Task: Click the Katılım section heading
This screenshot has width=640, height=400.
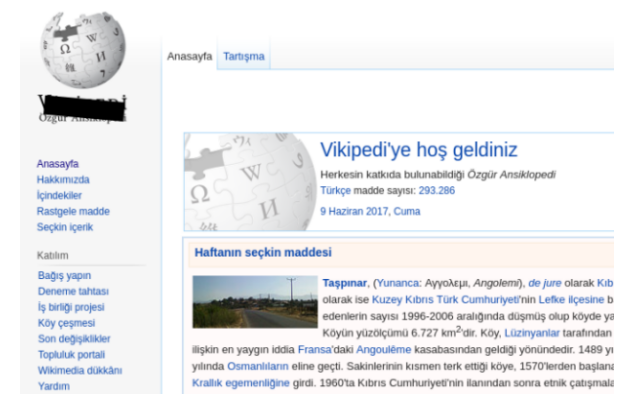Action: tap(53, 256)
